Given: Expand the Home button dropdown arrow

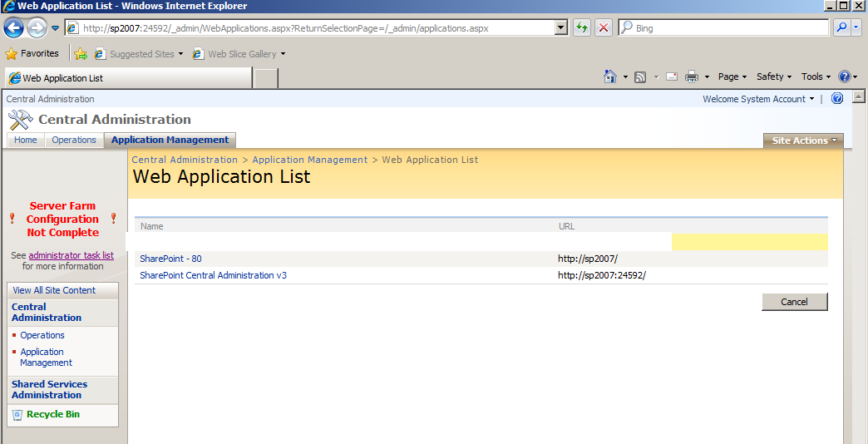Looking at the screenshot, I should (x=625, y=77).
